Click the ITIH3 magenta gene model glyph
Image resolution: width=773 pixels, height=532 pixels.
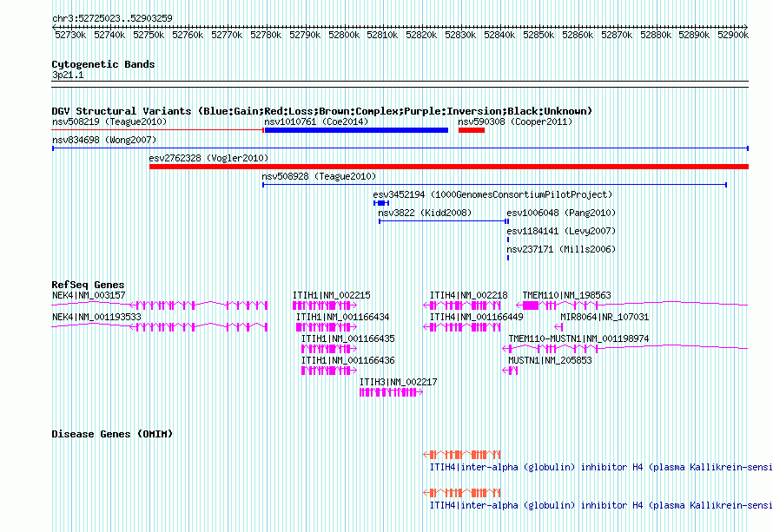pyautogui.click(x=391, y=392)
